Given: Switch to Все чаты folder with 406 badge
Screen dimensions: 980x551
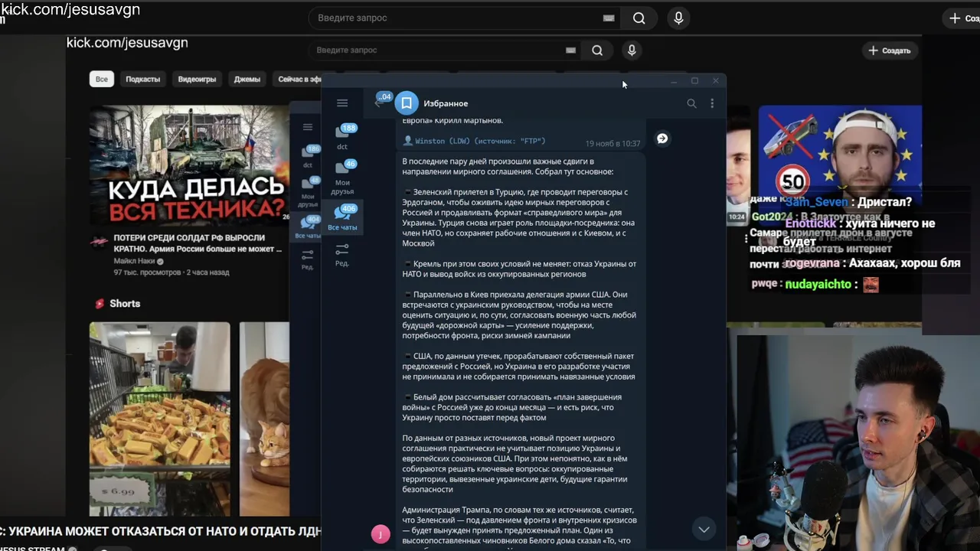Looking at the screenshot, I should pyautogui.click(x=342, y=217).
